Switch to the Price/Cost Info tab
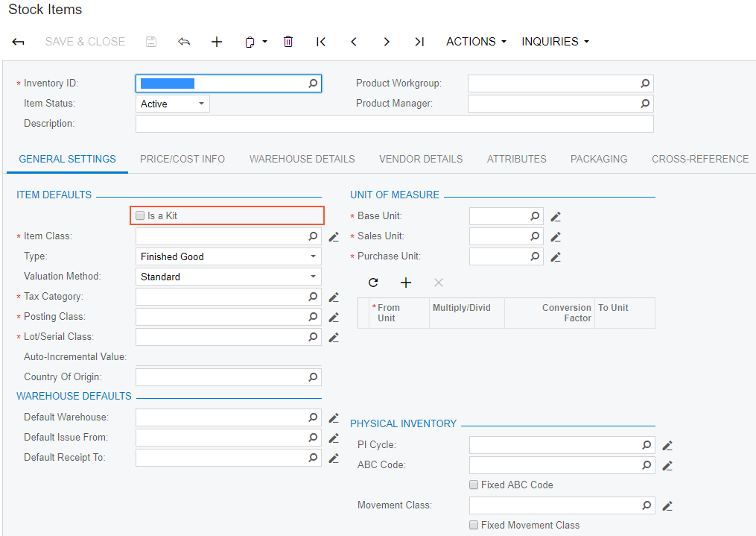756x536 pixels. [182, 159]
